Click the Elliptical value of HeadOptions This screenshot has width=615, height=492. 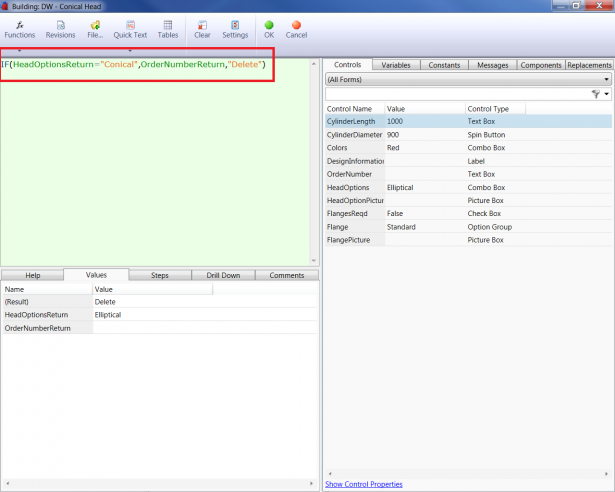(x=400, y=187)
